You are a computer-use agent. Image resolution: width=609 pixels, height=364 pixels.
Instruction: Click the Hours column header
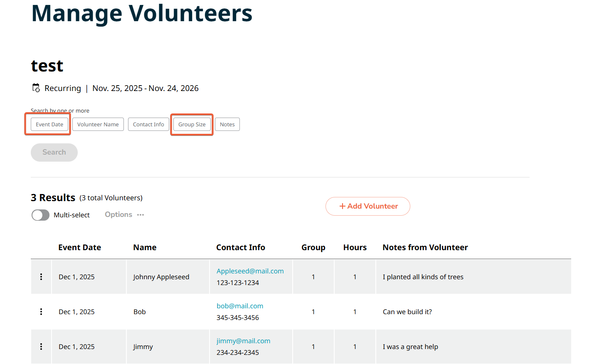point(355,247)
